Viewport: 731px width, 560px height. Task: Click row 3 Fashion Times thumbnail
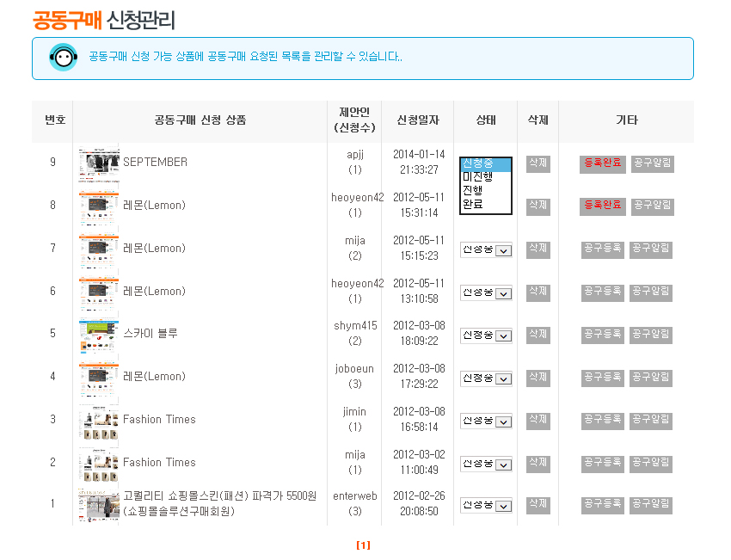(x=98, y=420)
